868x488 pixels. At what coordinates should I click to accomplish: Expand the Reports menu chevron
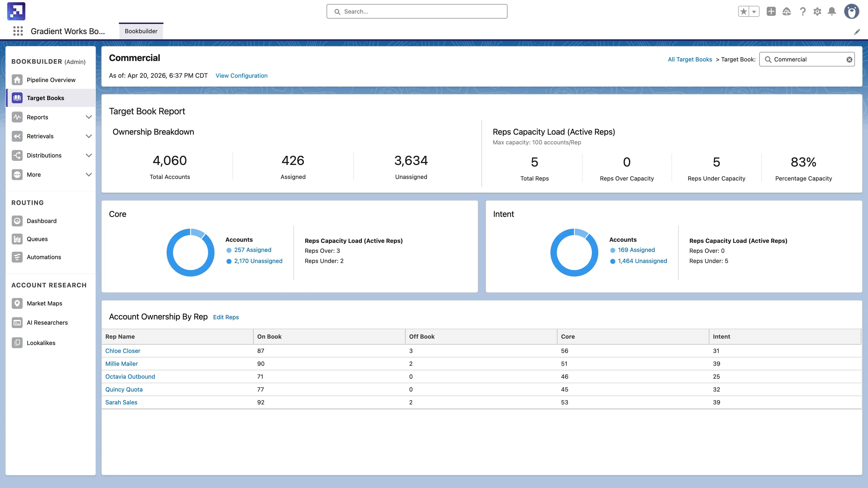(89, 117)
